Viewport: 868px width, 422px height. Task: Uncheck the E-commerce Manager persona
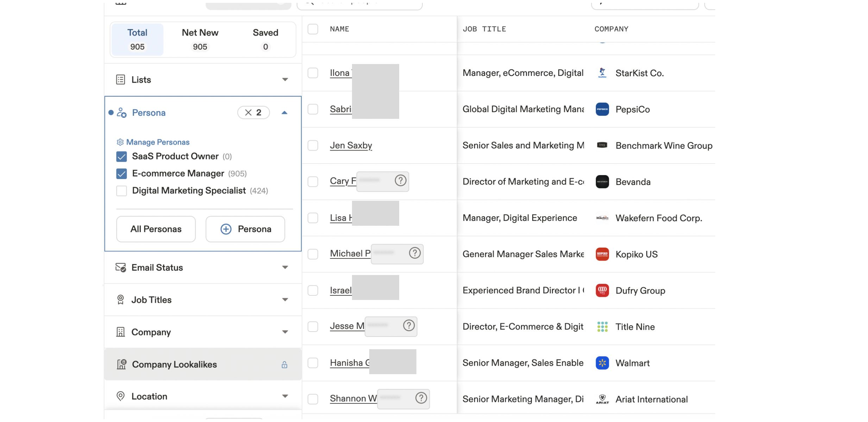tap(121, 174)
